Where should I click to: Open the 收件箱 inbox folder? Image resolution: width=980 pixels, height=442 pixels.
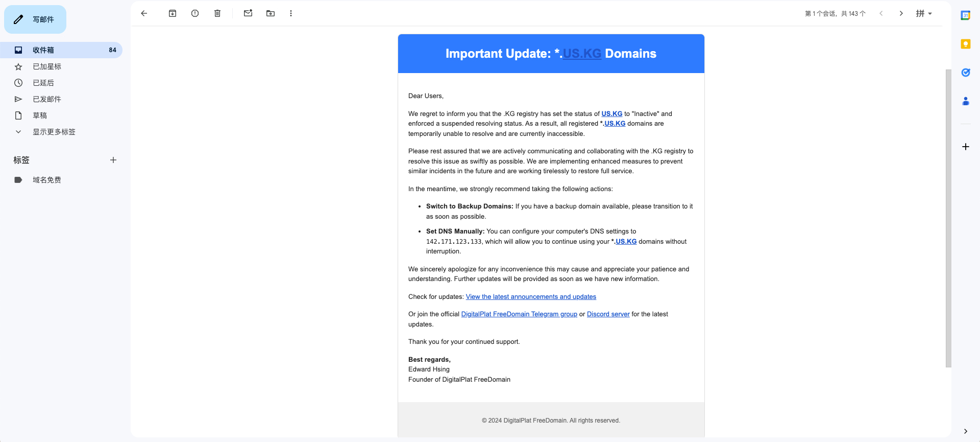(x=43, y=50)
